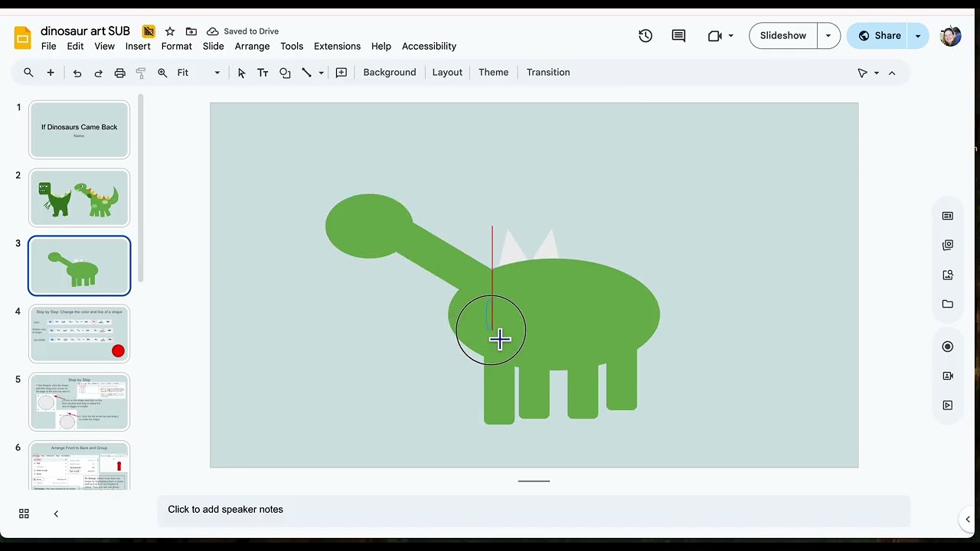980x551 pixels.
Task: Open the Transition panel
Action: click(548, 72)
